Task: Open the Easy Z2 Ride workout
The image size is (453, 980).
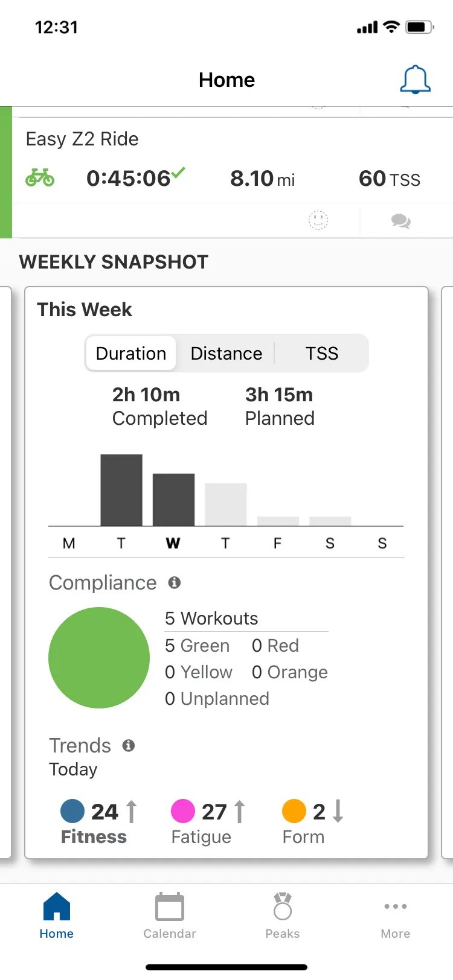Action: click(x=82, y=139)
